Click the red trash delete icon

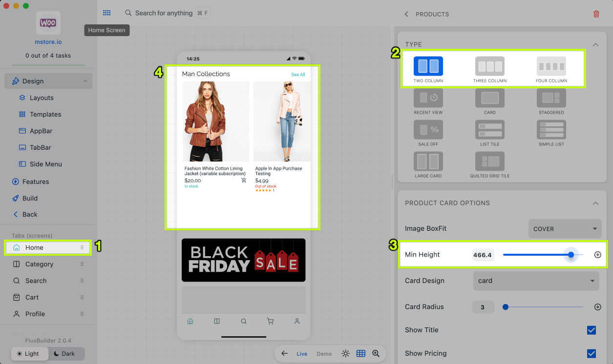coord(596,14)
